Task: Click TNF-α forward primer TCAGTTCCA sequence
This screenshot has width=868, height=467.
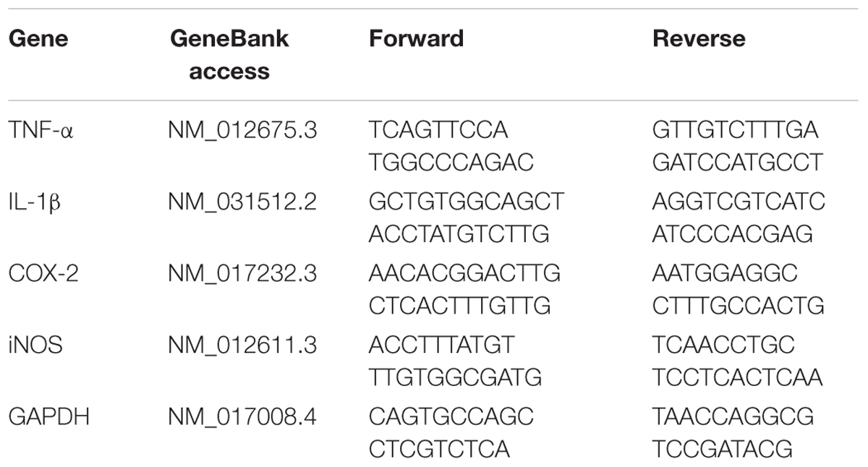Action: click(439, 131)
